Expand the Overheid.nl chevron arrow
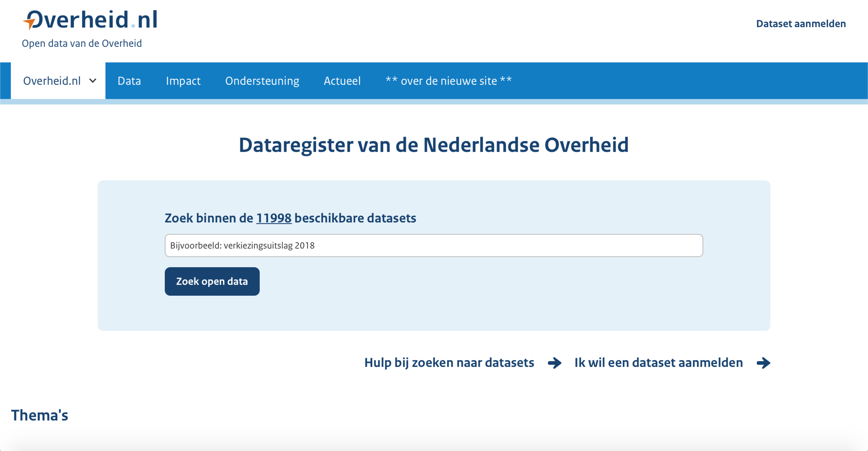868x451 pixels. pos(93,81)
